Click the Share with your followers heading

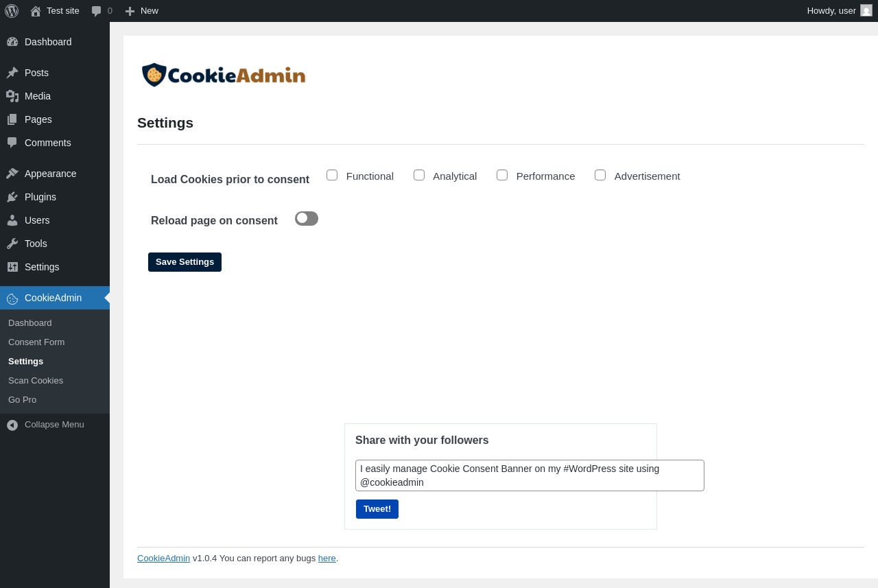point(422,440)
